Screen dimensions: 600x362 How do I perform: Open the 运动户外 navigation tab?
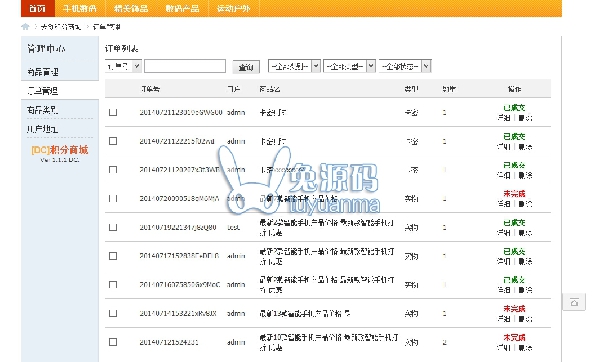coord(233,8)
